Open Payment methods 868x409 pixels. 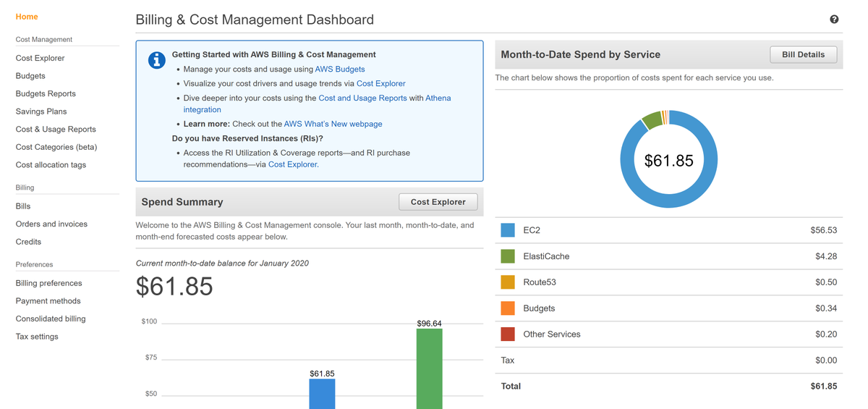48,301
